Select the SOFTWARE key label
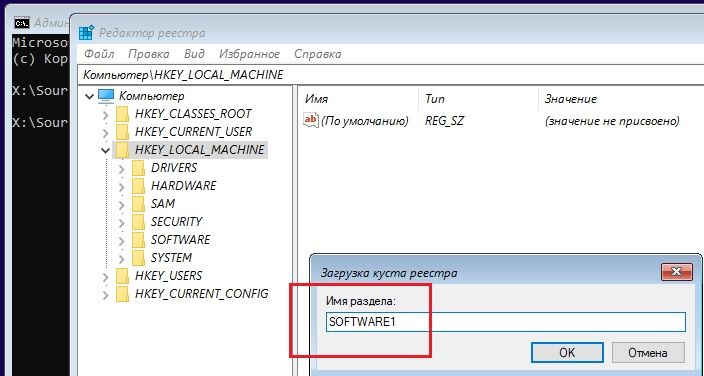704x376 pixels. click(x=180, y=240)
